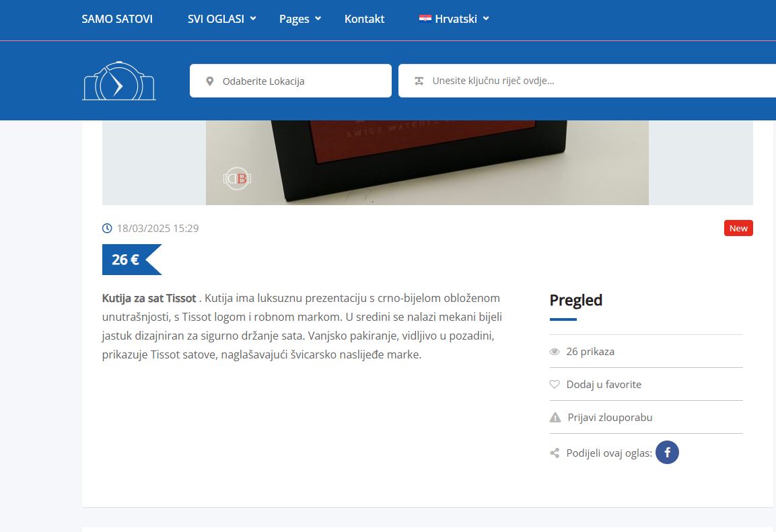776x532 pixels.
Task: Click the keyword field text icon
Action: (x=419, y=81)
